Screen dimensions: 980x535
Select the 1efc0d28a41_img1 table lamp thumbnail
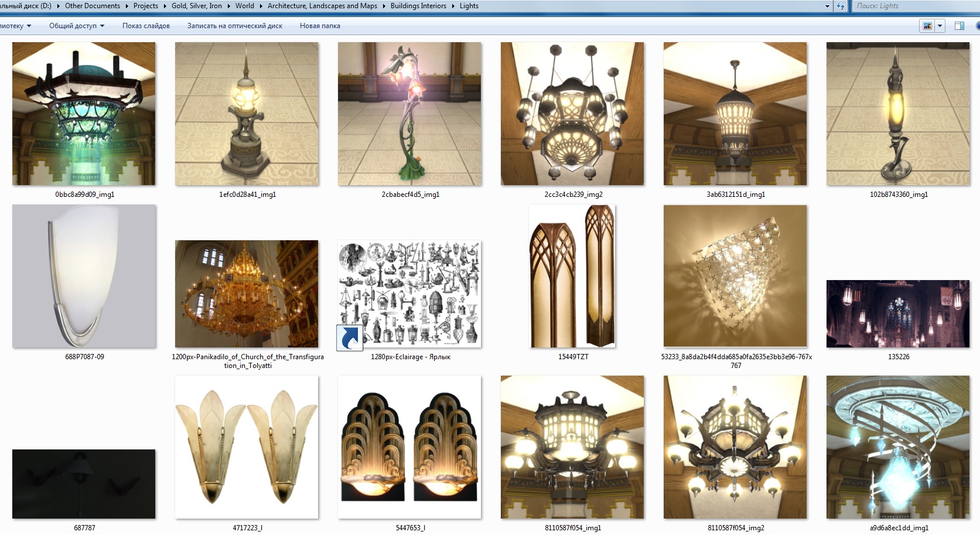coord(247,114)
